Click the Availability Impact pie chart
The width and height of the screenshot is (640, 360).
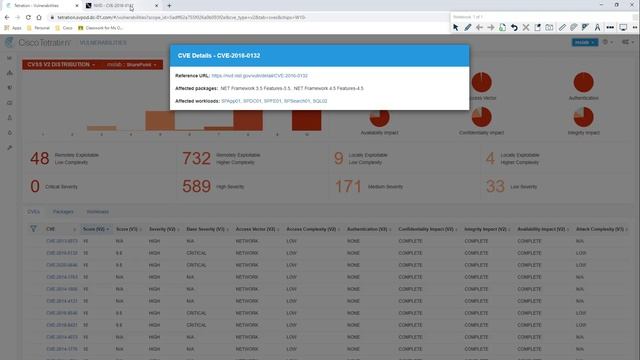coord(379,118)
